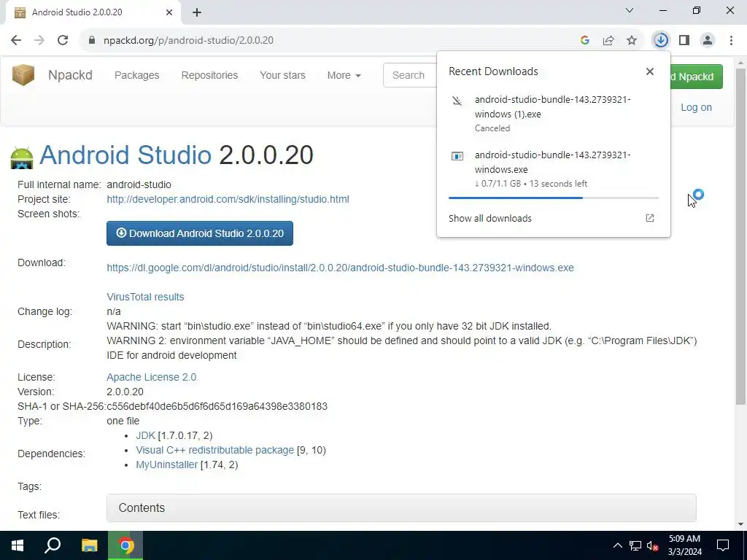Click the page address bar URL

point(188,40)
